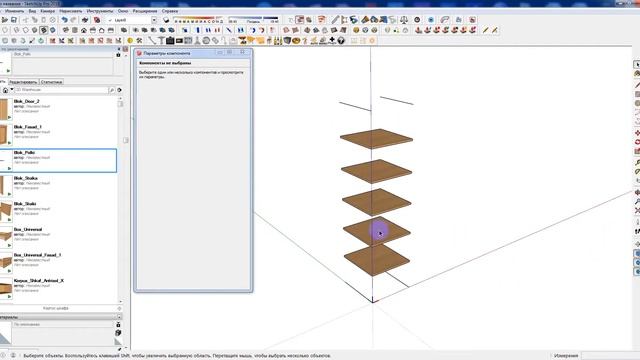Click the yellow circle icon in third toolbar row
This screenshot has width=640, height=360.
pos(130,40)
